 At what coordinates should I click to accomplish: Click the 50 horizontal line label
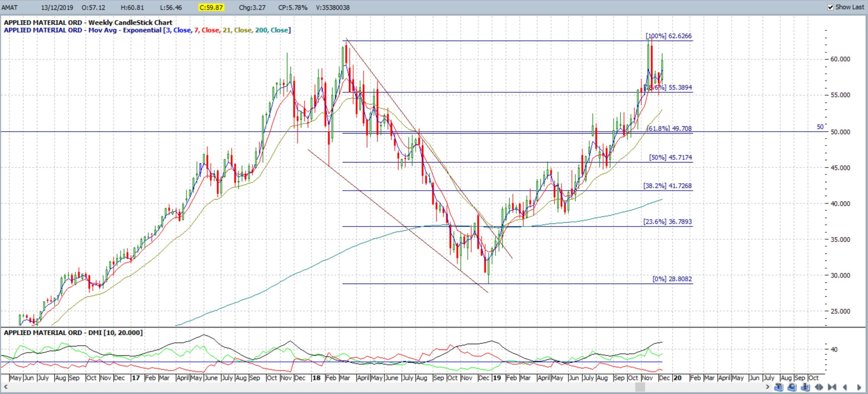(x=820, y=127)
